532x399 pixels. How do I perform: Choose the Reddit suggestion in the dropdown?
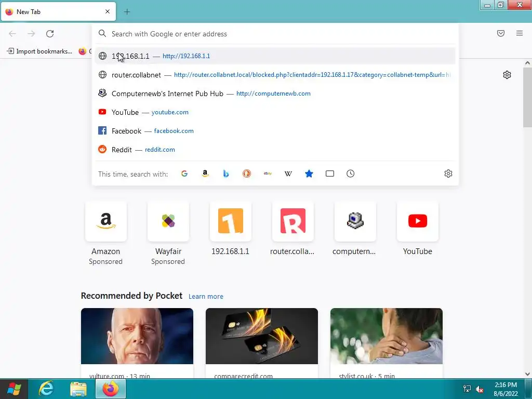point(275,149)
